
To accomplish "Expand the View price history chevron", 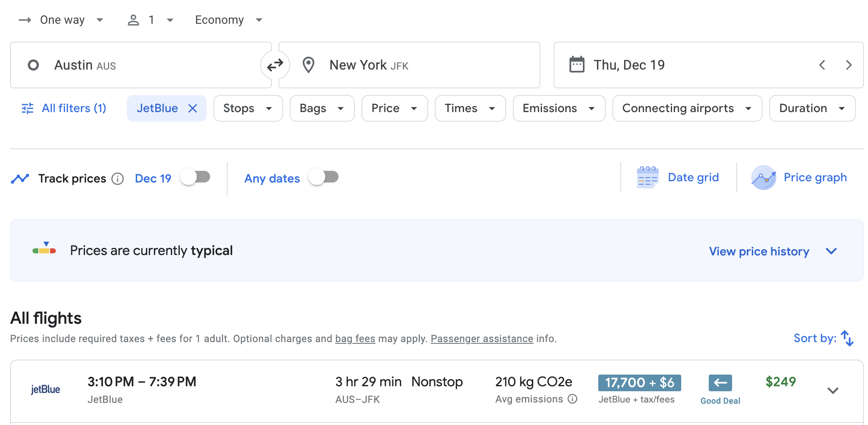I will coord(831,251).
